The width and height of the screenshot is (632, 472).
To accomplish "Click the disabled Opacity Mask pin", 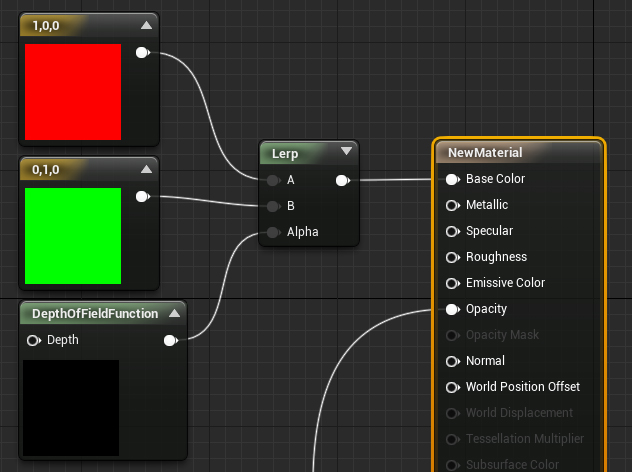I will click(453, 335).
